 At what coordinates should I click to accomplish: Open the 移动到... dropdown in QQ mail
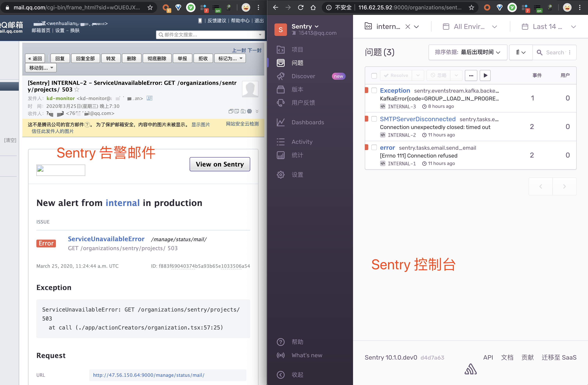point(41,68)
